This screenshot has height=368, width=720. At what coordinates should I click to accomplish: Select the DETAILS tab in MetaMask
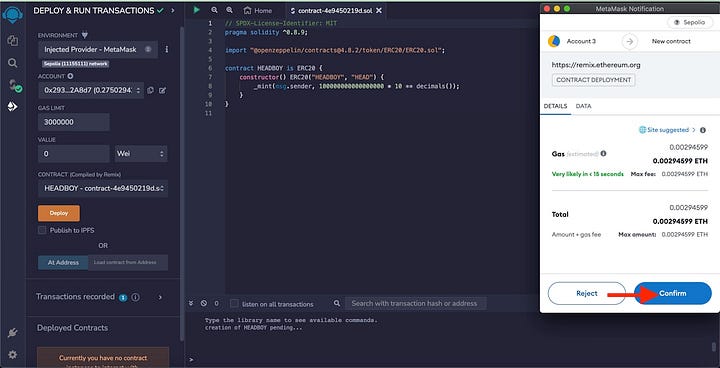coord(556,106)
